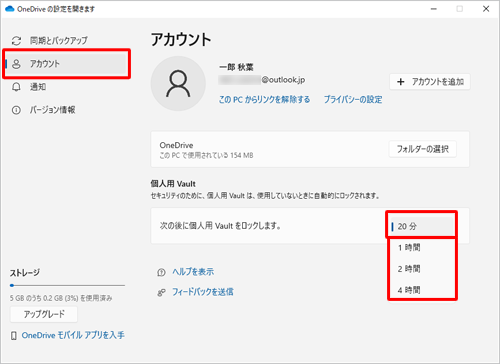Click アカウントを追加 button
The image size is (500, 364).
(430, 82)
